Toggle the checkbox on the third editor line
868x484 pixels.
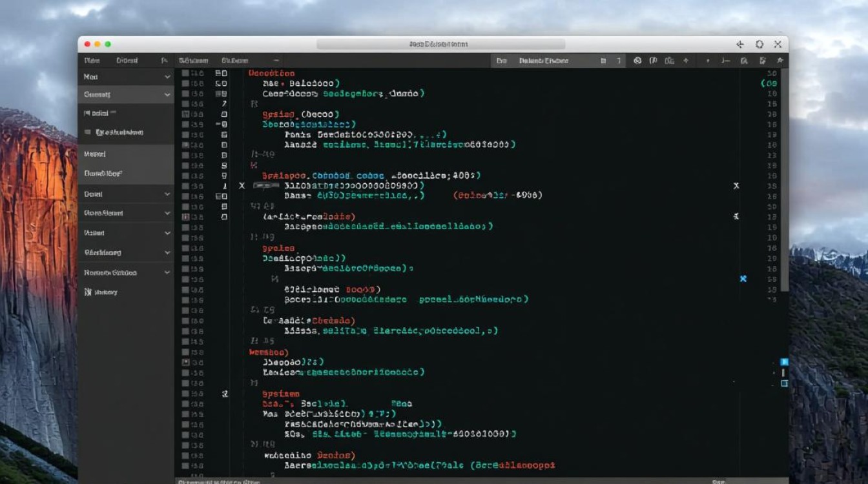(x=185, y=94)
